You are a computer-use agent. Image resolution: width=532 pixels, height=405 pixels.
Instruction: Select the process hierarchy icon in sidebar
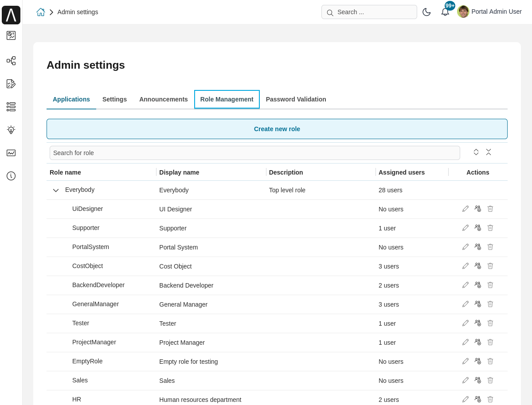click(x=11, y=61)
